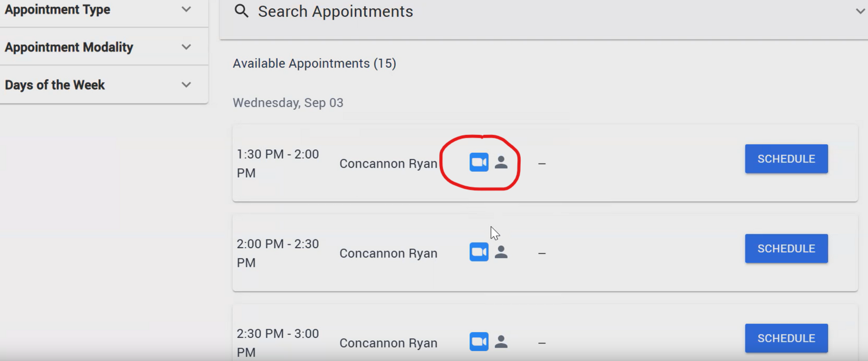
Task: Expand the Appointment Type filter
Action: 186,10
